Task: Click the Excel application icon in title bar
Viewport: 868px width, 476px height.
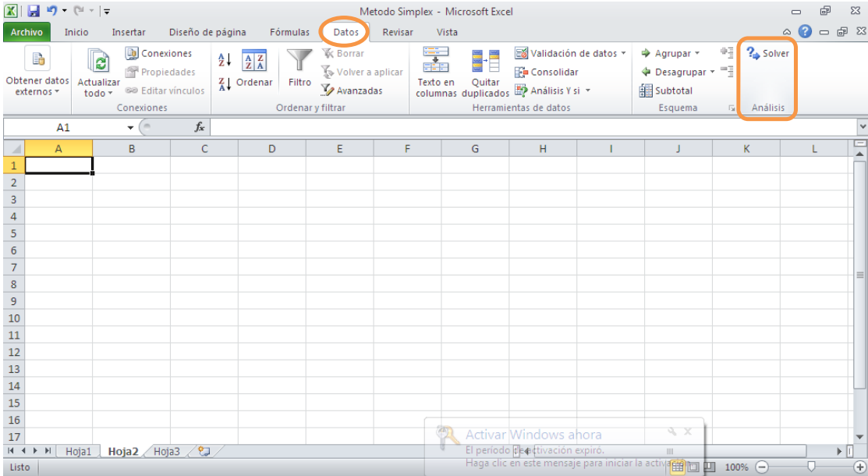Action: click(11, 10)
